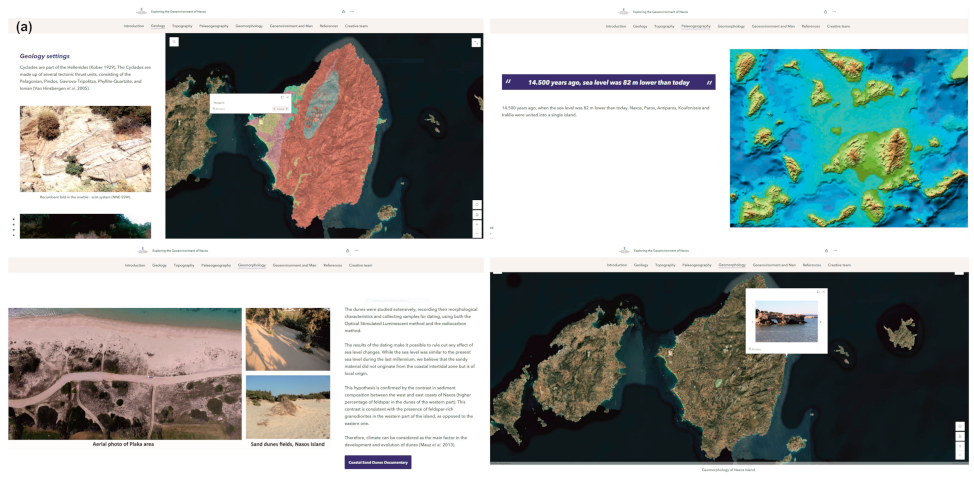974x479 pixels.
Task: Select Topography tab in Geology screen
Action: (x=182, y=26)
